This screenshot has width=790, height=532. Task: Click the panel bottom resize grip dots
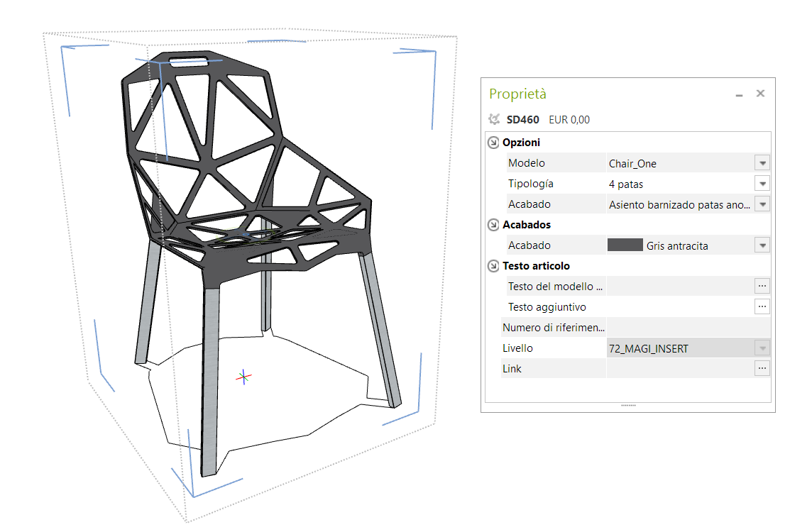pos(628,406)
